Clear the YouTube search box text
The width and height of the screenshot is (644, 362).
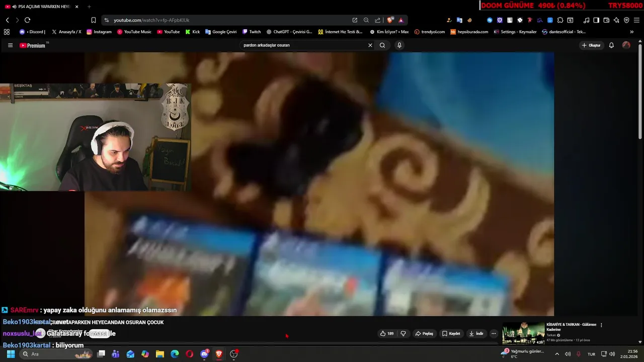[370, 45]
